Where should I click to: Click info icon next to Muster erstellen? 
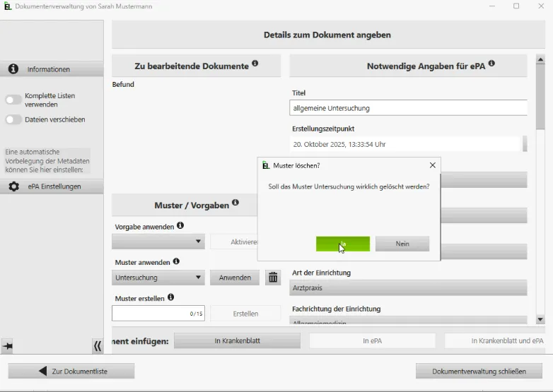(170, 297)
